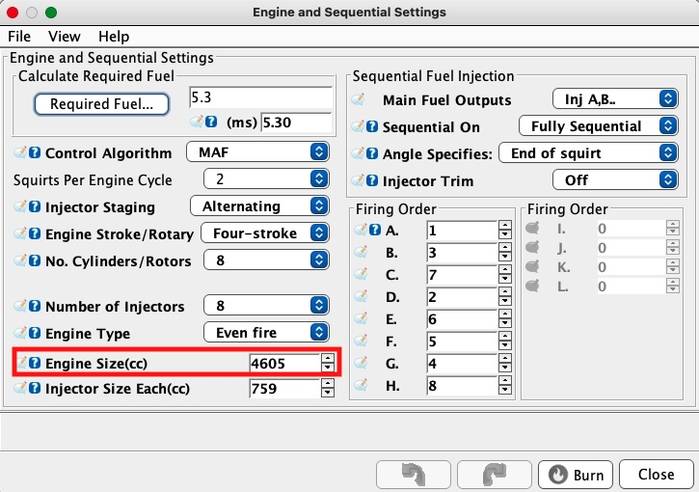Viewport: 699px width, 492px height.
Task: Click the note icon beside Main Fuel Outputs
Action: (358, 100)
